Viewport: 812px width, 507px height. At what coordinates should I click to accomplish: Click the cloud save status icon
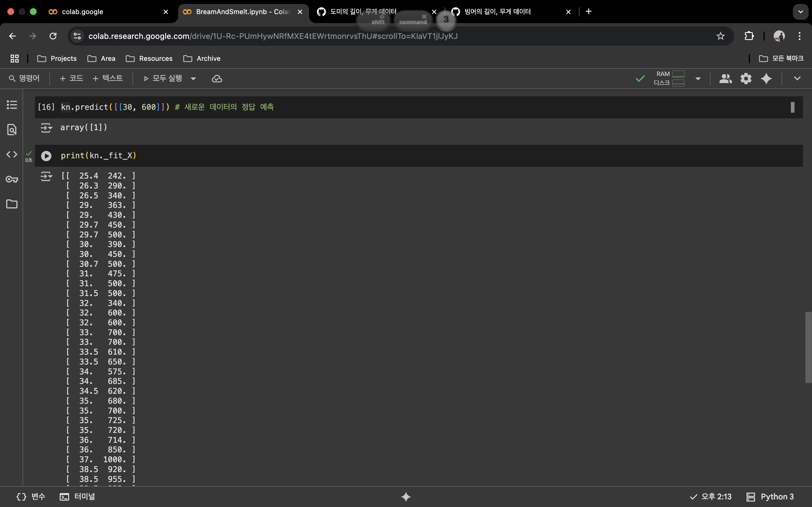[x=217, y=79]
